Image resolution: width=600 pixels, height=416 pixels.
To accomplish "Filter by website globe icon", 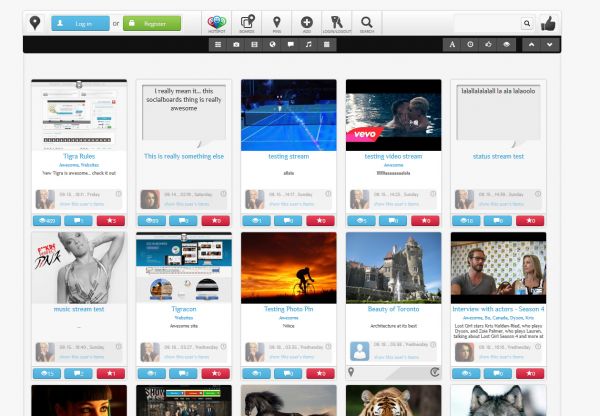I will [272, 44].
